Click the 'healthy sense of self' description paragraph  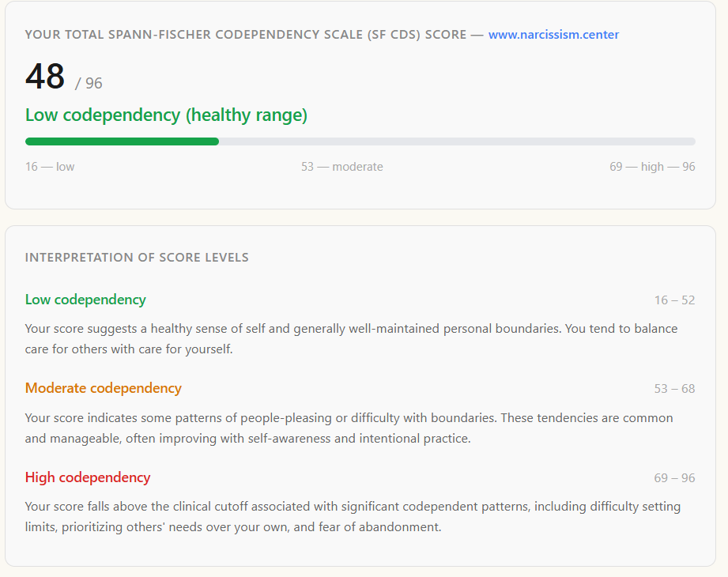pos(352,339)
